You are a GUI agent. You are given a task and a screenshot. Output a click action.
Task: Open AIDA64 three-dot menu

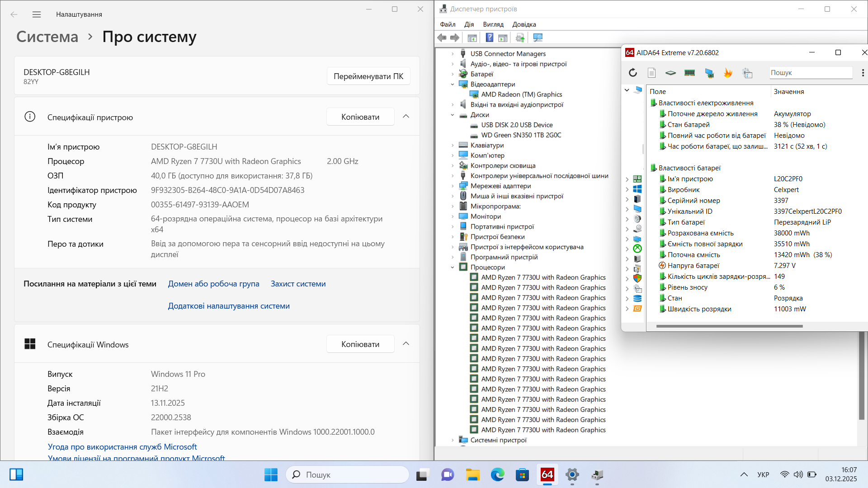863,73
